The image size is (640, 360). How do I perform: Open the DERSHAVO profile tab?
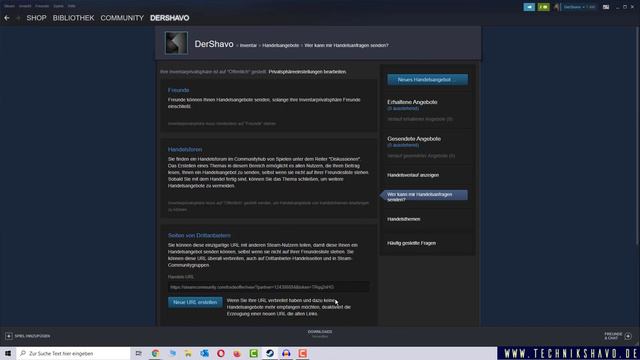[x=169, y=18]
